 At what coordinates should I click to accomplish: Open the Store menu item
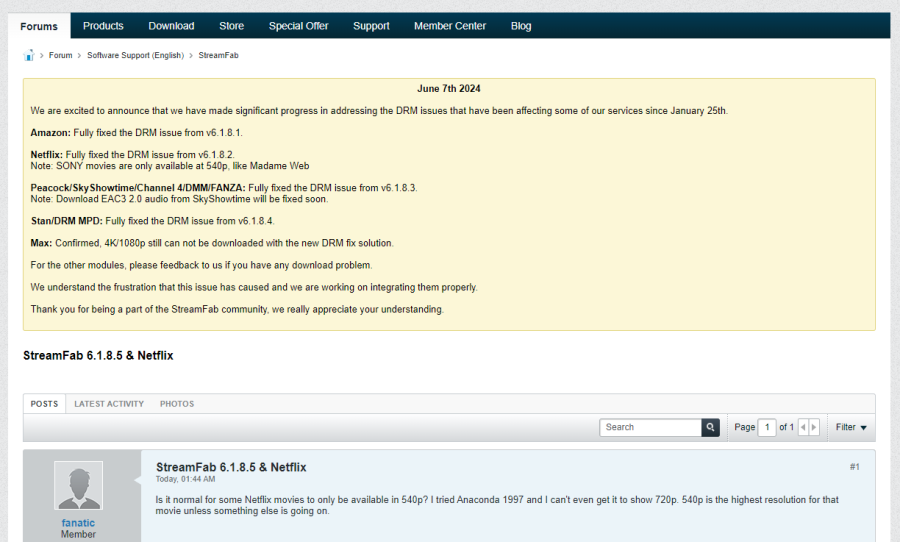[x=231, y=26]
